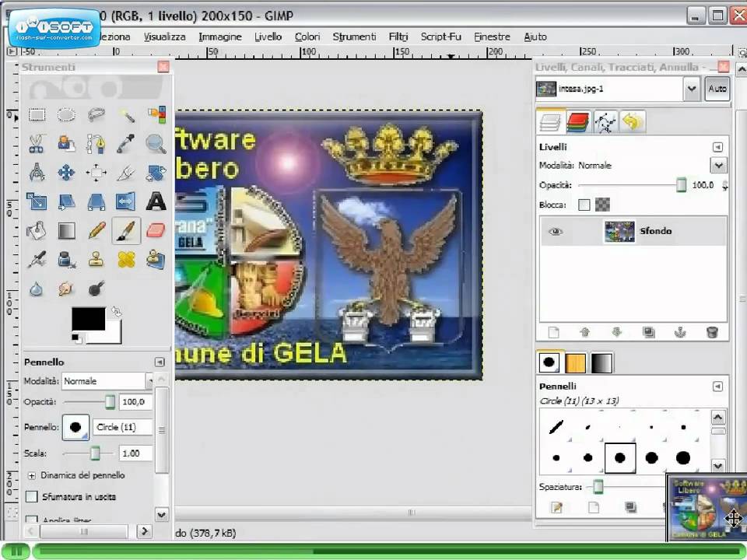Screen dimensions: 747x560
Task: Select the Rectangle Select tool
Action: pyautogui.click(x=37, y=115)
